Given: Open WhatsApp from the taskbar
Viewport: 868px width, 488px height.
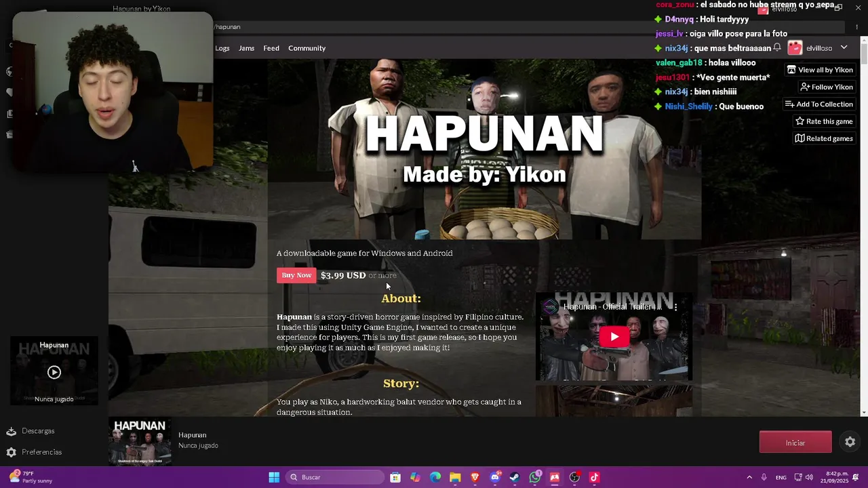Looking at the screenshot, I should (535, 477).
